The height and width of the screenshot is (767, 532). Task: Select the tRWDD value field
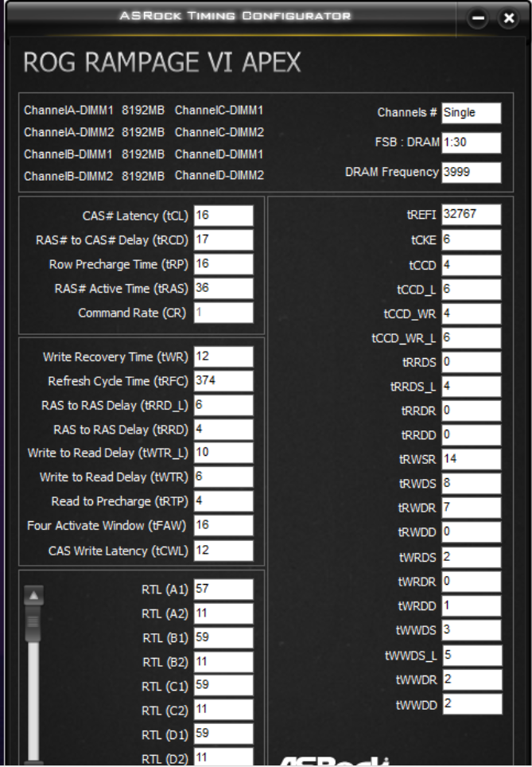[x=472, y=531]
